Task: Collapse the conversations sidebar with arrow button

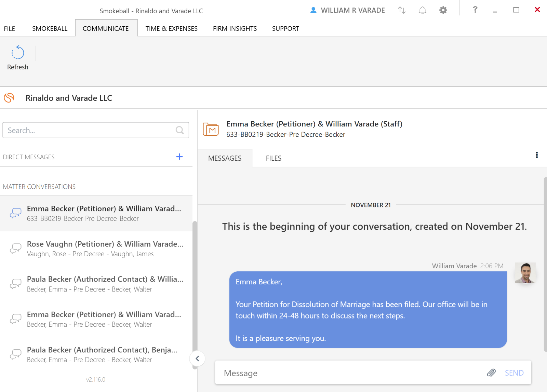Action: coord(197,359)
